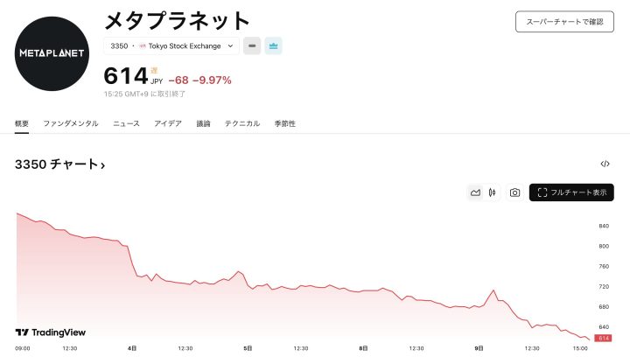
Task: Open the embed code icon
Action: (605, 164)
